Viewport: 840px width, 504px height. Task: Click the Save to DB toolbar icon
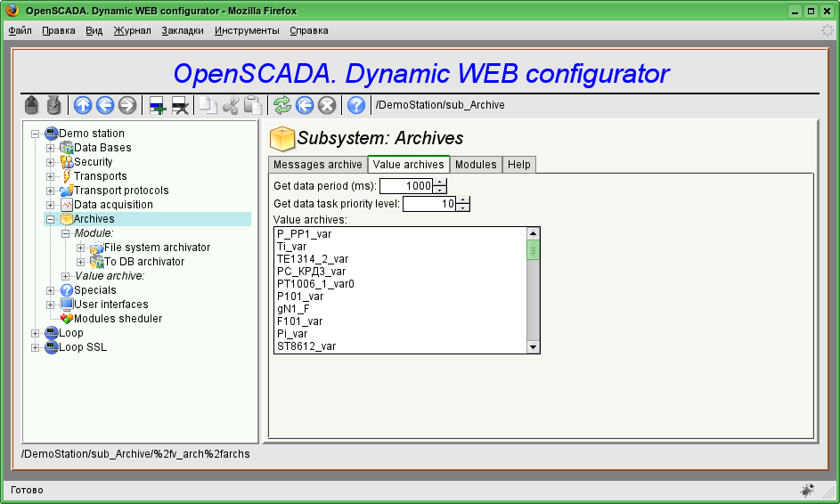[53, 105]
